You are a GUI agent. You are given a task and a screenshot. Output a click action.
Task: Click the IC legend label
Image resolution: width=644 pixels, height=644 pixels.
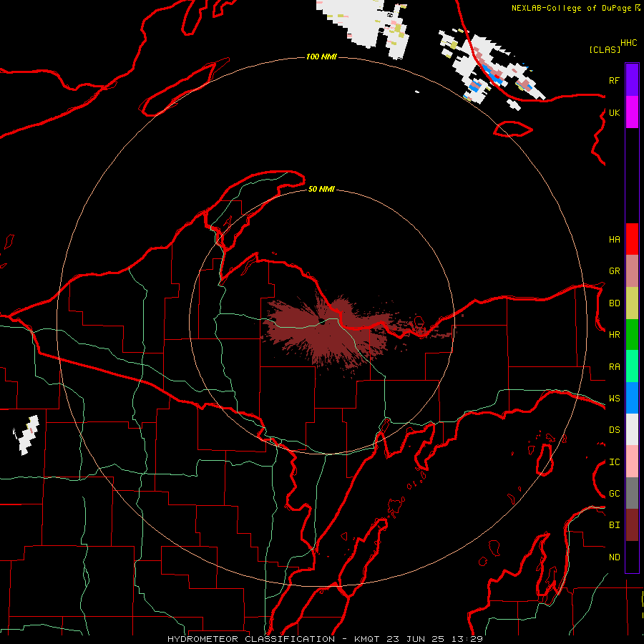click(x=614, y=462)
